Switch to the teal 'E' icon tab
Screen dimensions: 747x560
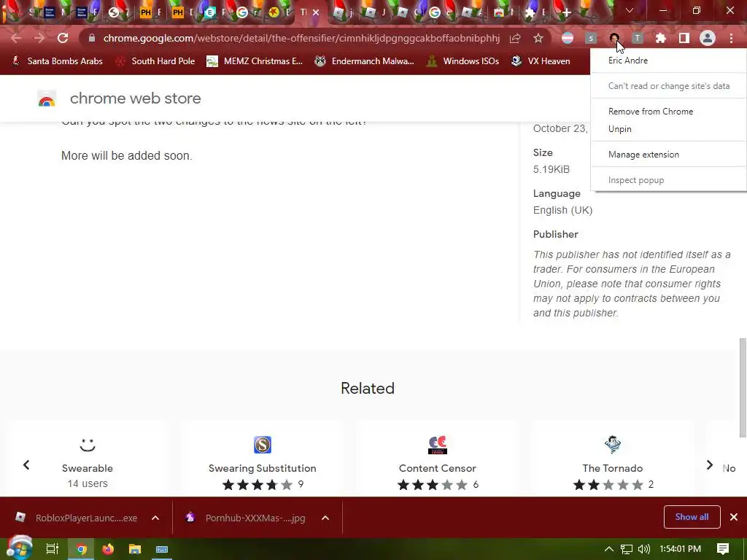[x=209, y=12]
